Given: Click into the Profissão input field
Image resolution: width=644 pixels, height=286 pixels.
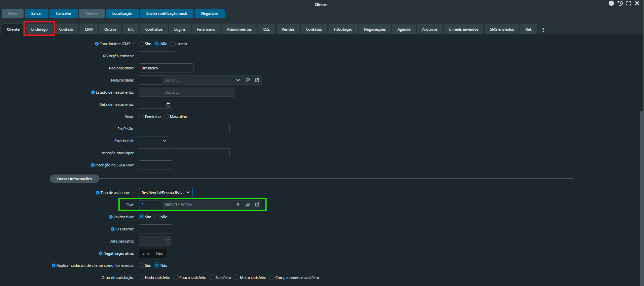Looking at the screenshot, I should (184, 129).
